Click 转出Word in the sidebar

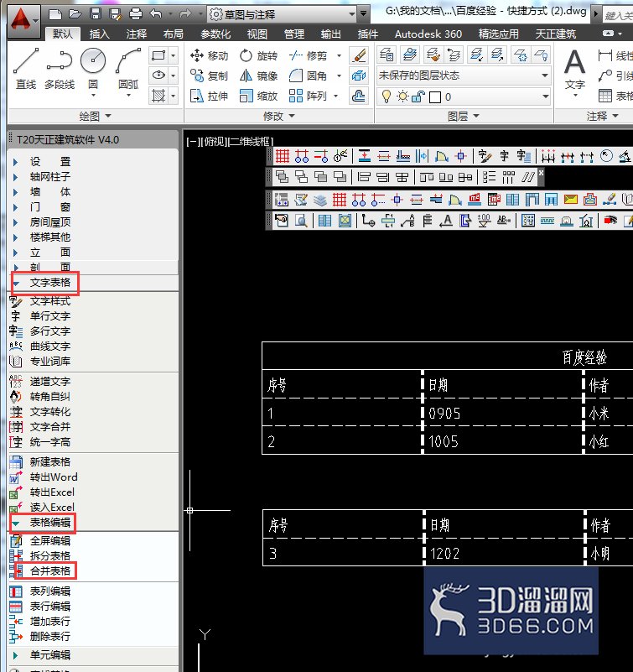[54, 477]
